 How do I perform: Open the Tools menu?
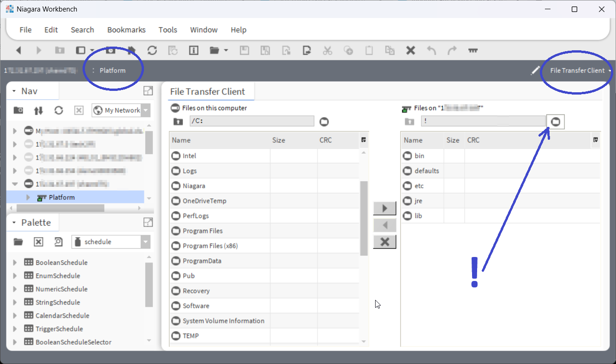tap(168, 30)
